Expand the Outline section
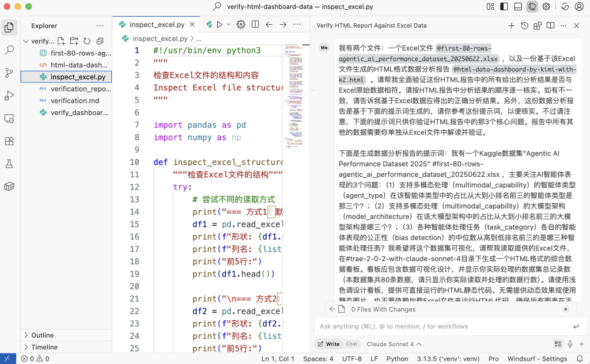This screenshot has width=590, height=364. coord(42,335)
